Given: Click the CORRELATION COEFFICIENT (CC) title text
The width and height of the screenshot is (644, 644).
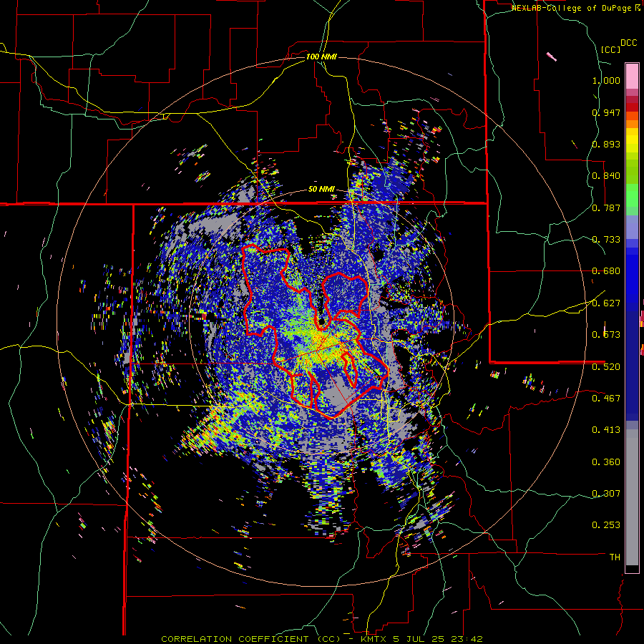Looking at the screenshot, I should click(250, 639).
